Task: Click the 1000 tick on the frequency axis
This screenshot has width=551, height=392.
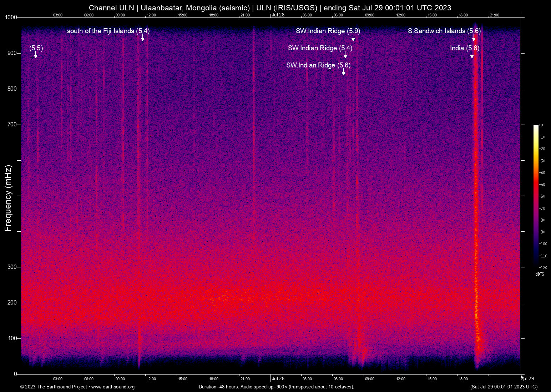Action: pyautogui.click(x=11, y=17)
